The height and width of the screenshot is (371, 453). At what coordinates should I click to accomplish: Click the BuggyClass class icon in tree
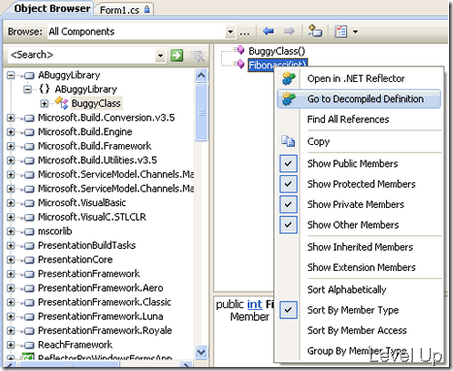61,103
